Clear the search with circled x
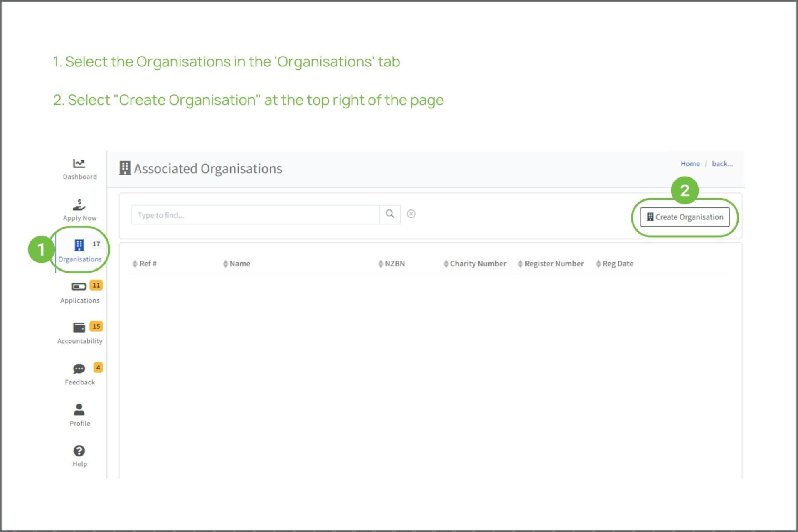Screen dimensions: 798x532 pos(411,214)
